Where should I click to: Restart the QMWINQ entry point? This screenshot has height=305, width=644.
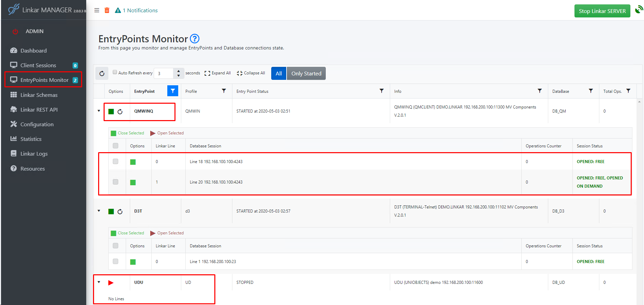click(120, 112)
